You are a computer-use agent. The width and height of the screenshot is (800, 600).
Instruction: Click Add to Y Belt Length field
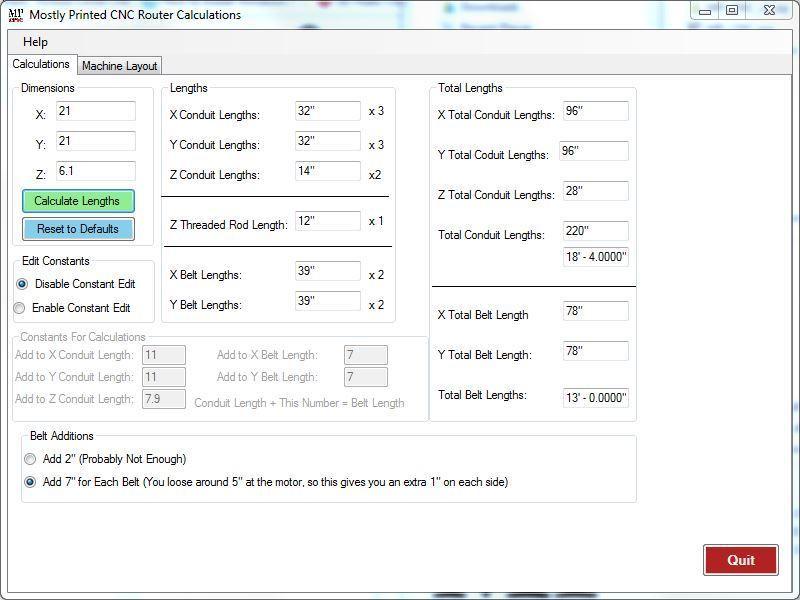366,377
